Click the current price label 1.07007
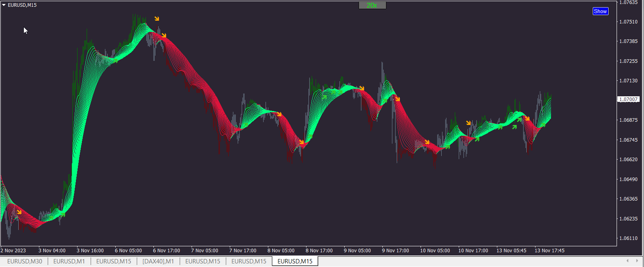The image size is (644, 267). pos(628,99)
